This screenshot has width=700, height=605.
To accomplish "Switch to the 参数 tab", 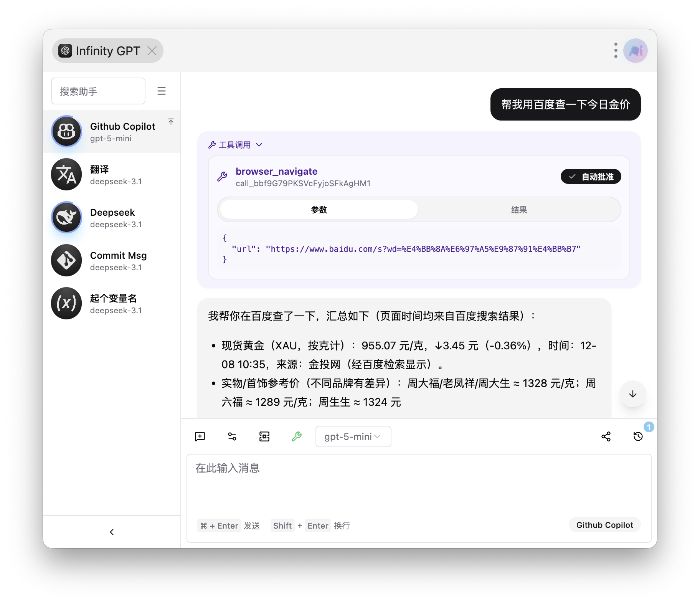I will coord(319,210).
